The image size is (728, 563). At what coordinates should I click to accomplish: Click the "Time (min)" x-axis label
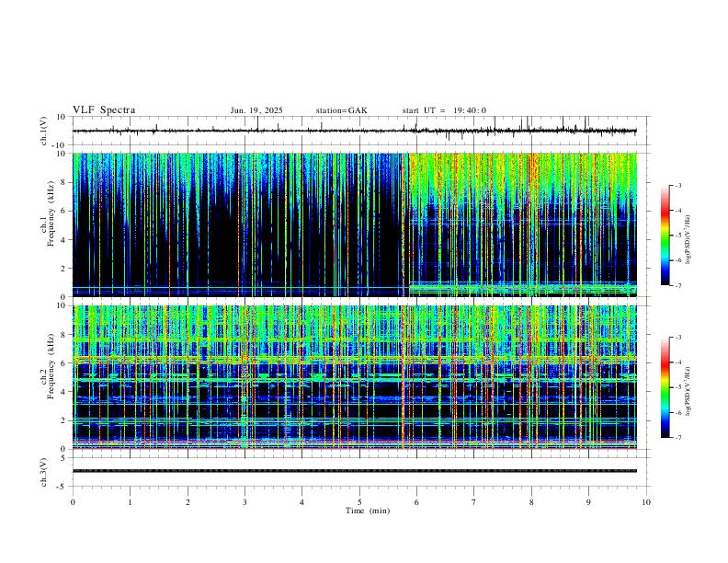(368, 511)
